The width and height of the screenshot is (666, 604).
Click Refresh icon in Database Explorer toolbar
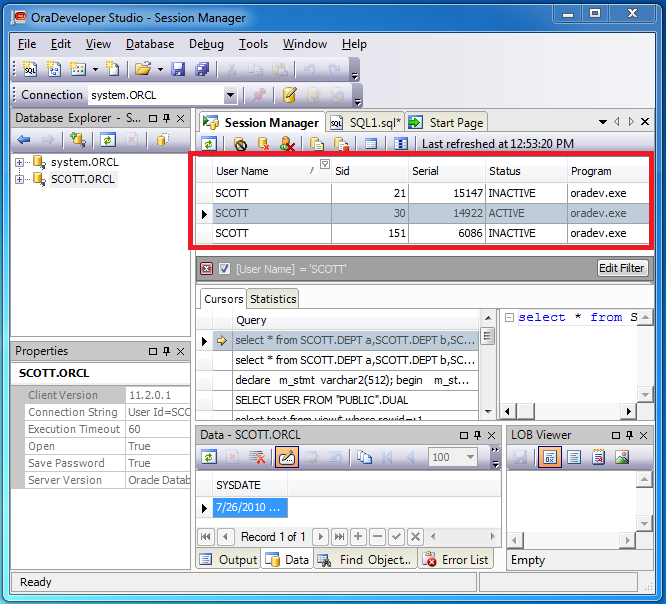pos(108,139)
